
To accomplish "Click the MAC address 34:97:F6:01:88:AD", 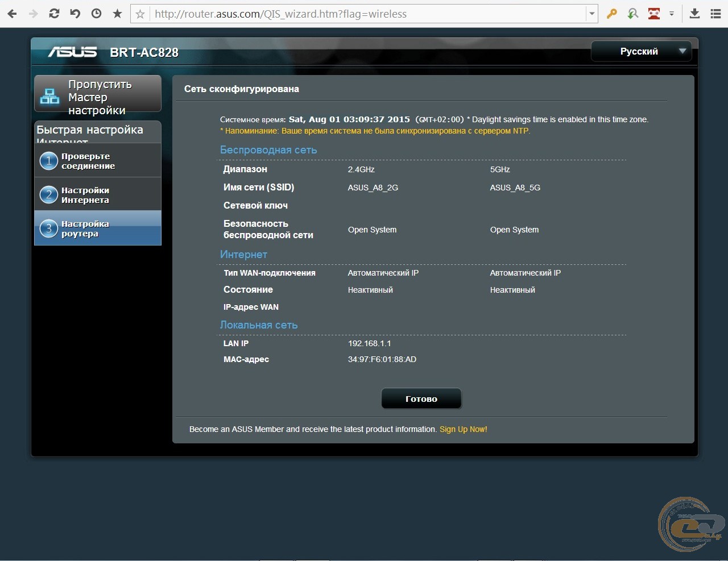I will [x=382, y=359].
